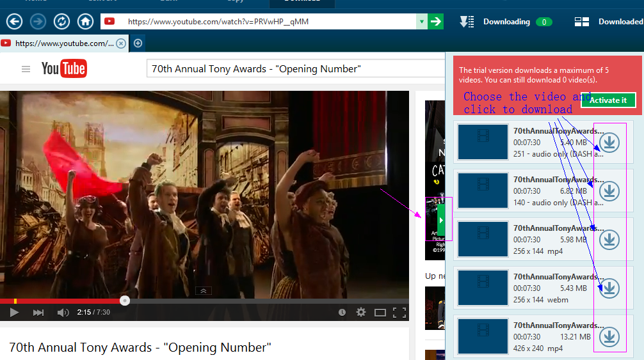Download the 426 x 240 mp4 item
Image resolution: width=644 pixels, height=360 pixels.
click(x=609, y=336)
